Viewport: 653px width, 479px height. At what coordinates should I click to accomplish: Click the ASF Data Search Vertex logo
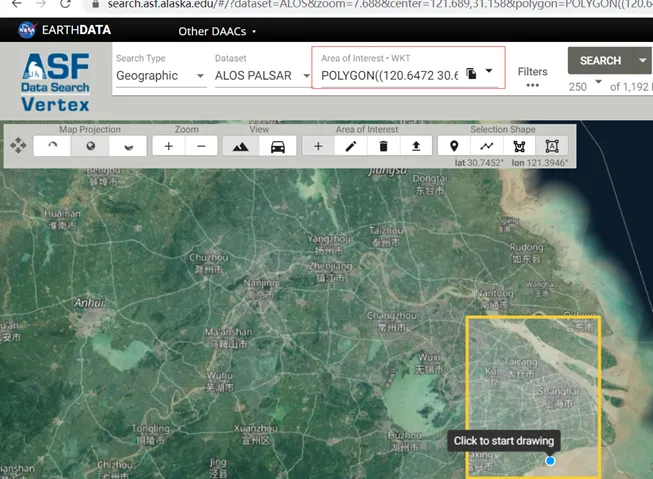click(x=55, y=81)
